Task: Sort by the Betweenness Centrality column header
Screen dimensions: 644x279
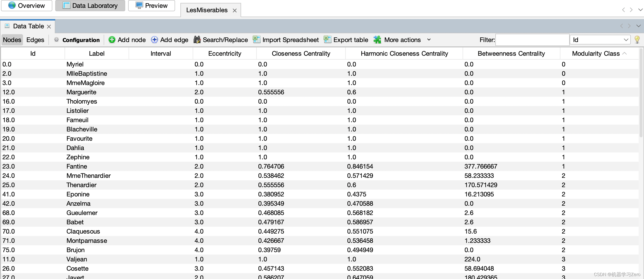Action: coord(511,54)
